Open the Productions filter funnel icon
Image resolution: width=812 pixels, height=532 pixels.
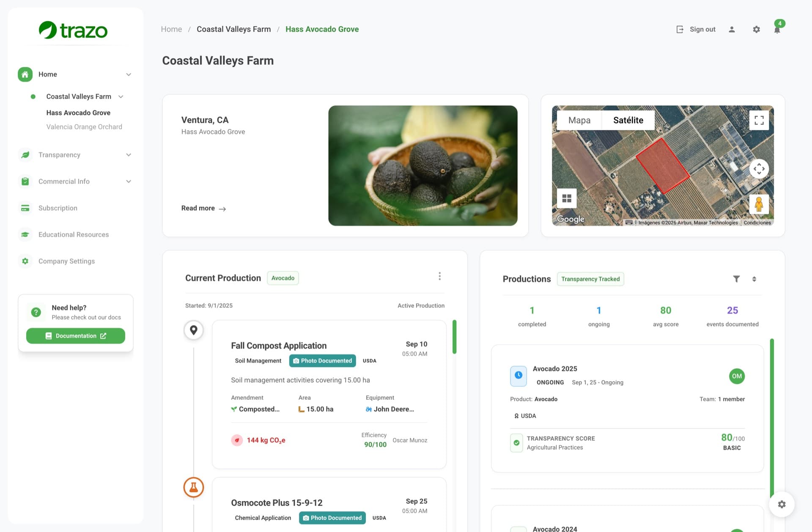[737, 279]
